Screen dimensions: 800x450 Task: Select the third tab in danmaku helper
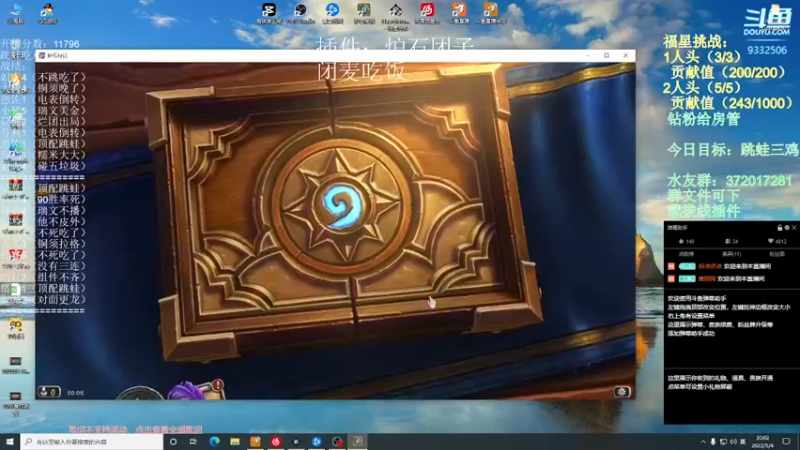(777, 254)
